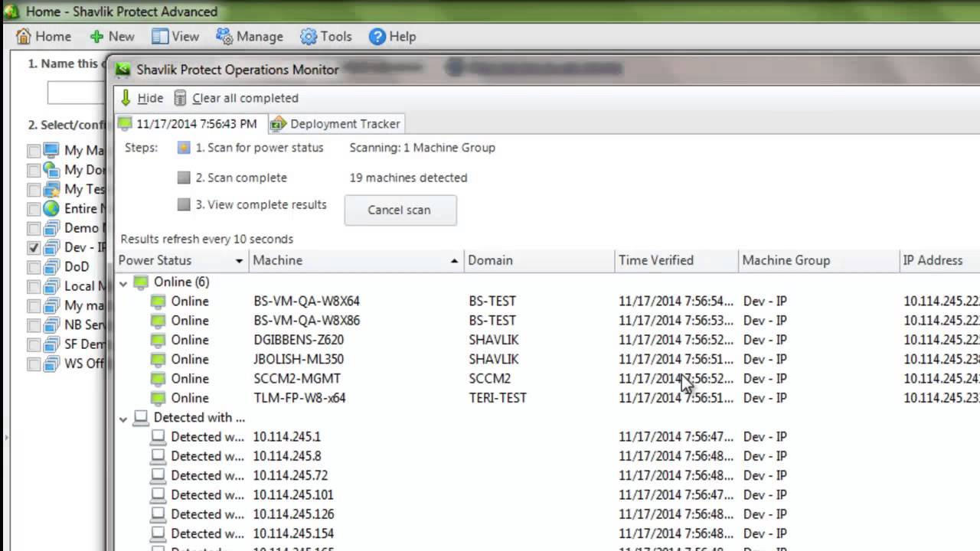The image size is (980, 551).
Task: Click the Help question mark icon
Action: pyautogui.click(x=377, y=36)
